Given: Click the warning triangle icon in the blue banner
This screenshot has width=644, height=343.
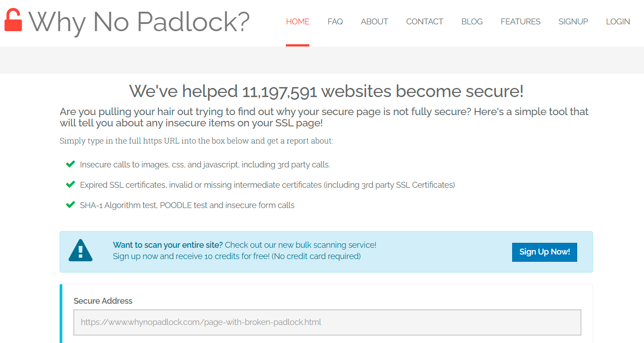Looking at the screenshot, I should tap(80, 250).
